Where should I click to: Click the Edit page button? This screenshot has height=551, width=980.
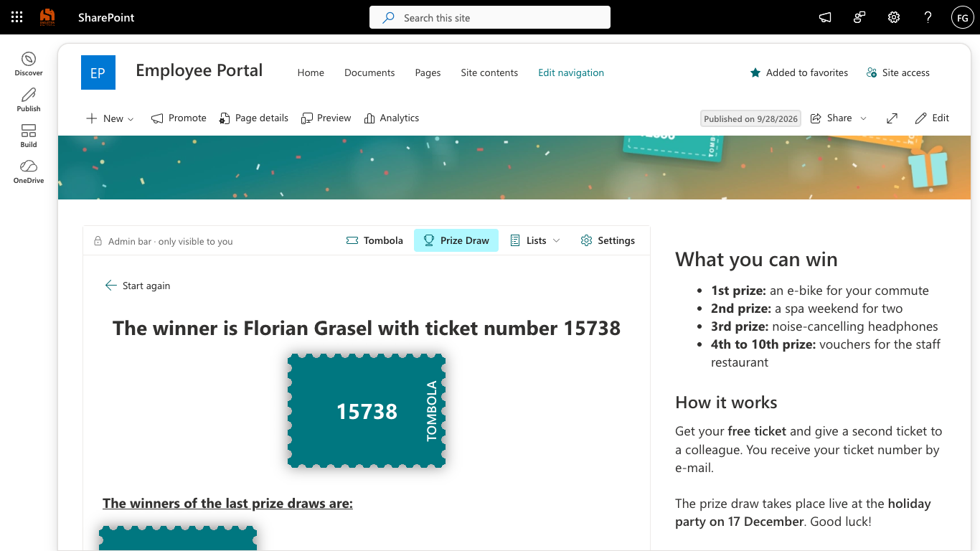click(932, 118)
